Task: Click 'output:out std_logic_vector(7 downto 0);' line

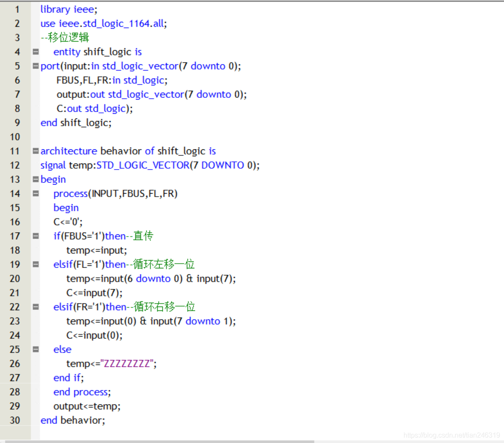Action: click(x=152, y=94)
